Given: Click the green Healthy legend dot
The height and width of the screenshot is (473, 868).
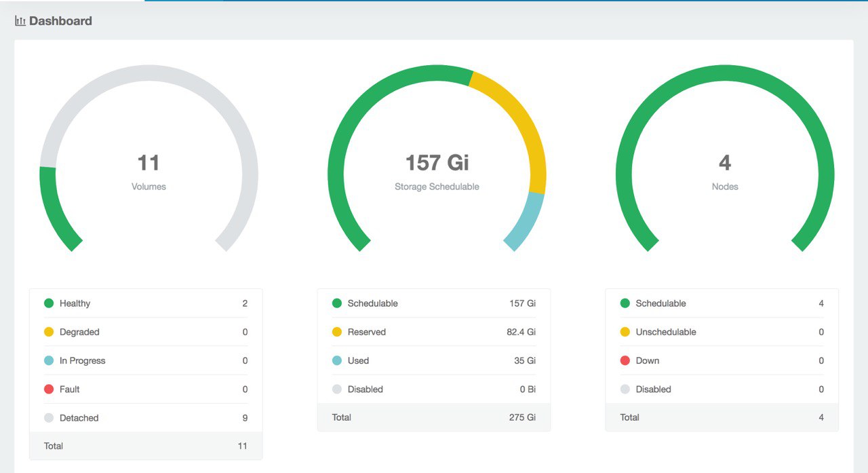Looking at the screenshot, I should coord(49,303).
